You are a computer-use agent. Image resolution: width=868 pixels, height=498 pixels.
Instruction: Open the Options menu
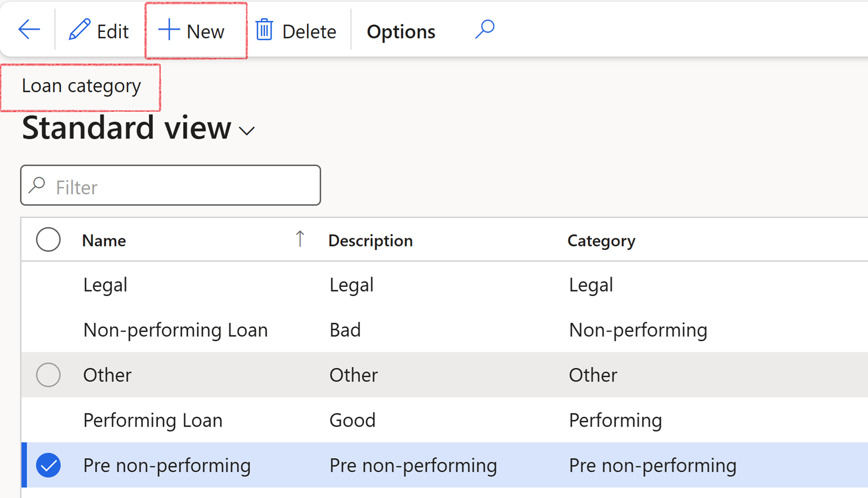click(x=401, y=31)
